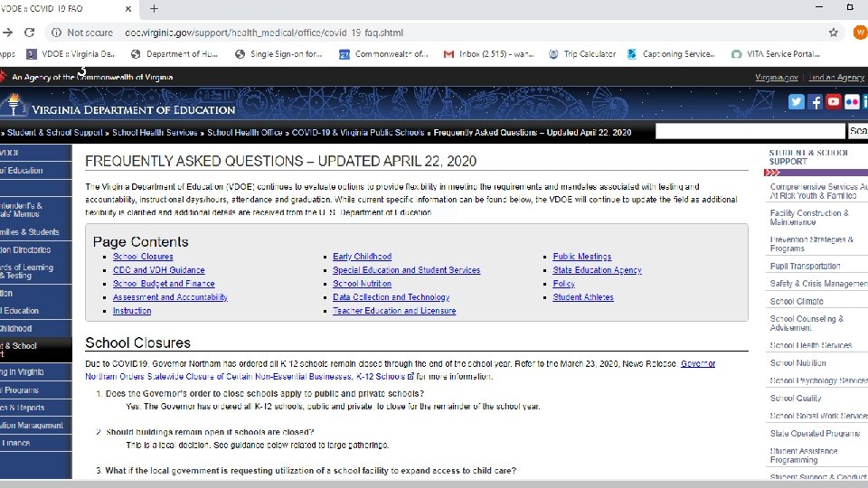868x488 pixels.
Task: Go forward with the browser arrow icon
Action: click(x=7, y=33)
